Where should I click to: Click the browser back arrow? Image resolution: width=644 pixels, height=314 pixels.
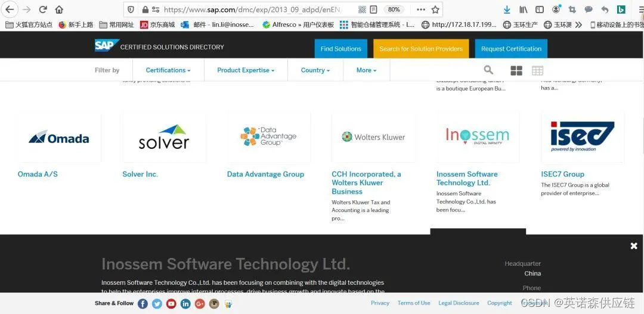pyautogui.click(x=10, y=9)
